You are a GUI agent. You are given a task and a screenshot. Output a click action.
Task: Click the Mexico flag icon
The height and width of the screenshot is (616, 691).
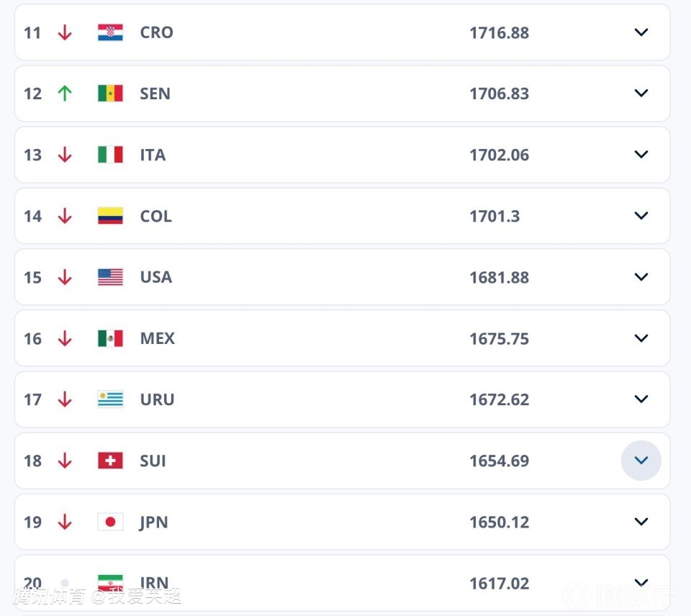(110, 338)
